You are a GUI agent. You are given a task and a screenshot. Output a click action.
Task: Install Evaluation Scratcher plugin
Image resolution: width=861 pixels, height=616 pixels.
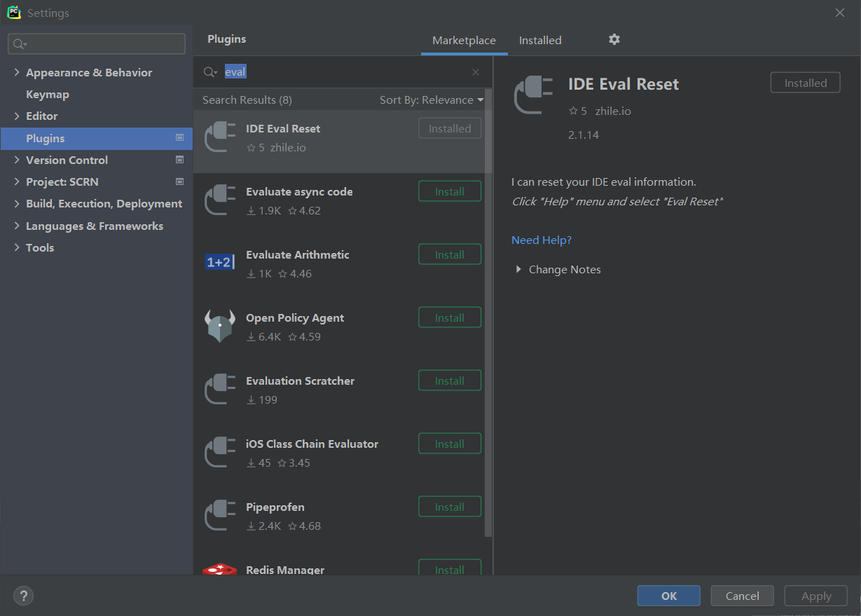point(450,381)
